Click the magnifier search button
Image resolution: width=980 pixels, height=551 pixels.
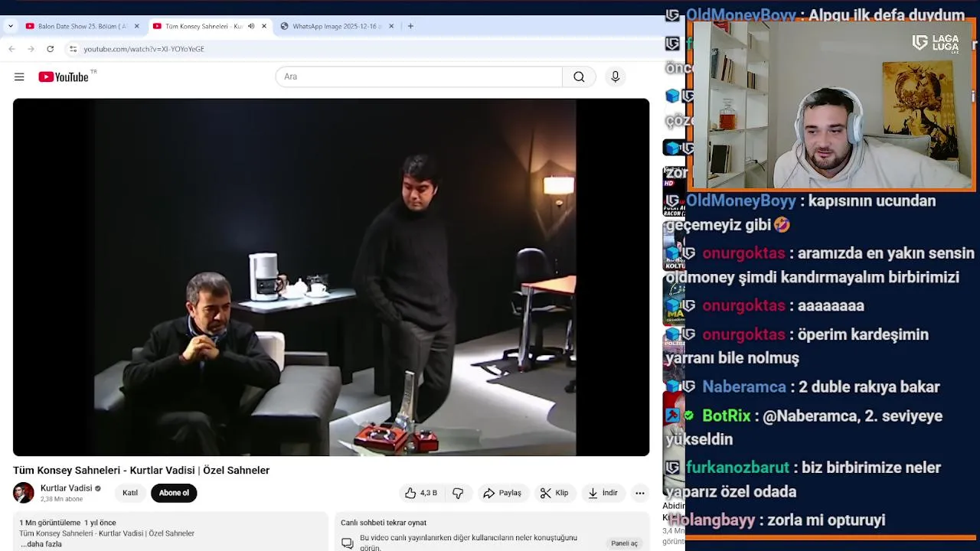[579, 77]
